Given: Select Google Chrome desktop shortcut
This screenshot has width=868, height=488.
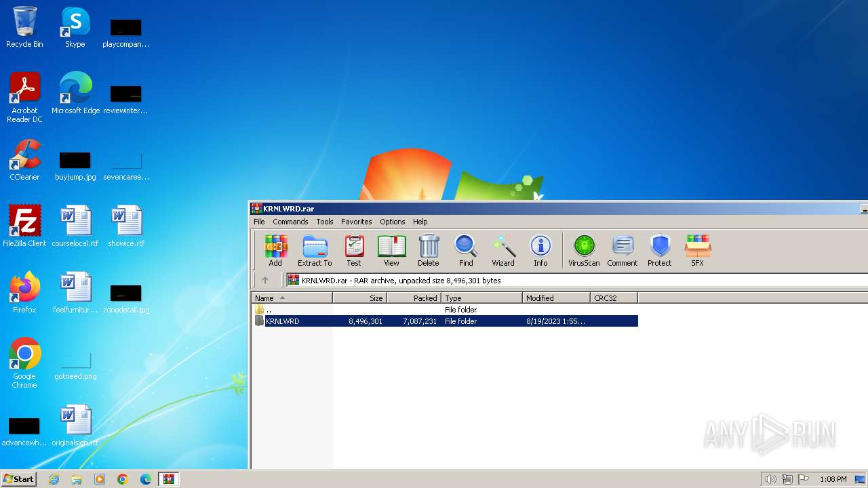Looking at the screenshot, I should coord(24,363).
